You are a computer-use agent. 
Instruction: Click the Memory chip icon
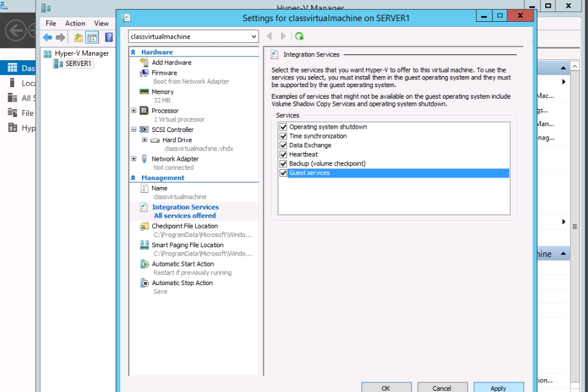[145, 92]
